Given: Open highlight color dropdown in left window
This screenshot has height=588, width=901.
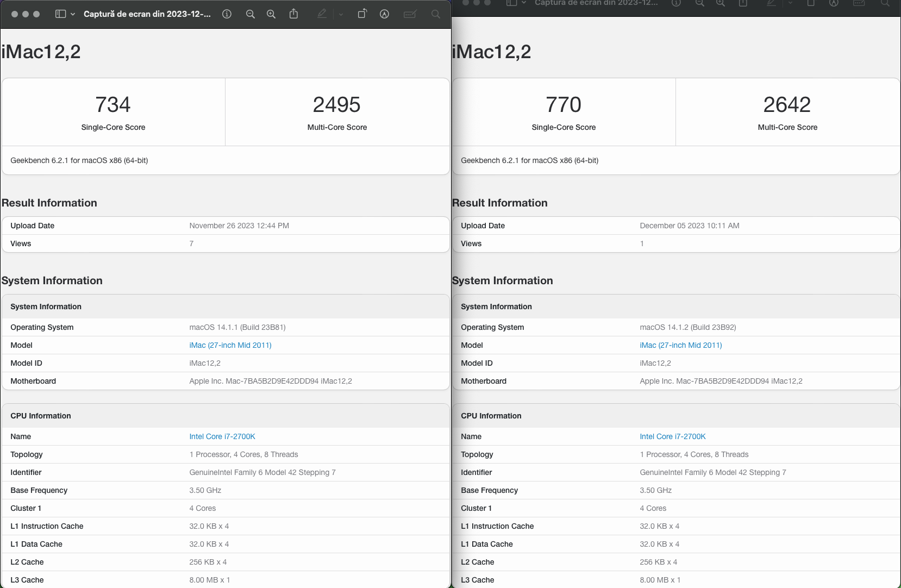Looking at the screenshot, I should click(341, 14).
